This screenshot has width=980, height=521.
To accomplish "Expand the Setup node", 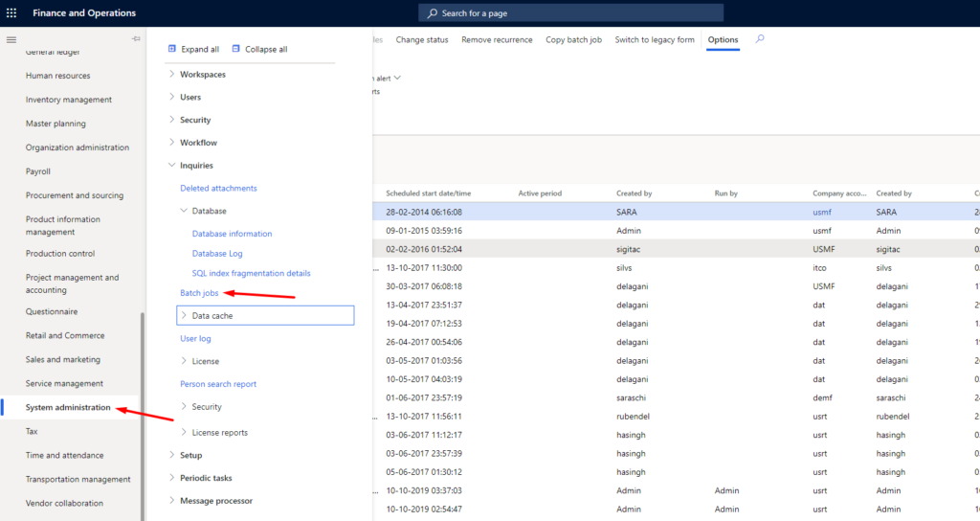I will [171, 455].
